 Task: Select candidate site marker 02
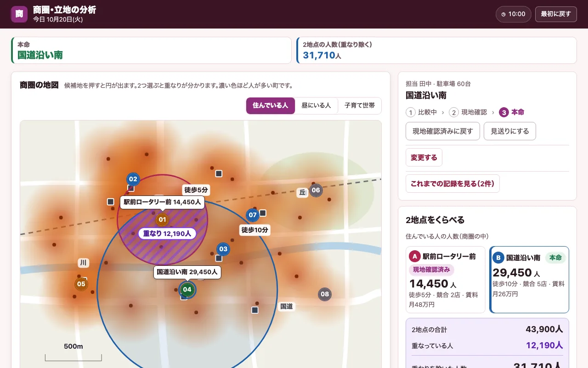pyautogui.click(x=133, y=179)
